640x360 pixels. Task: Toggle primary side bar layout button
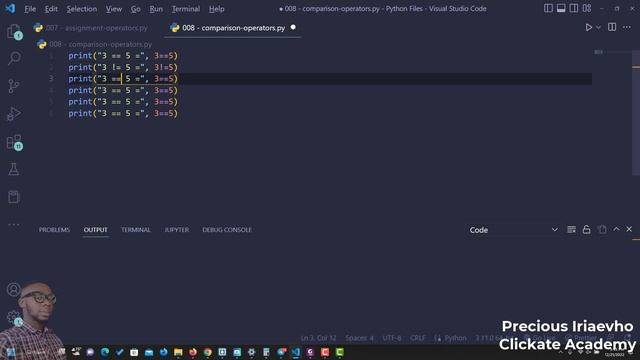pos(548,8)
